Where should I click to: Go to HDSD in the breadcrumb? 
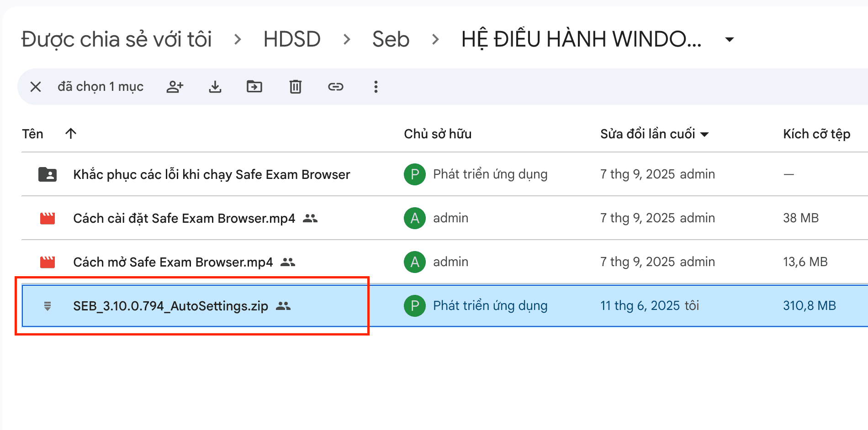click(x=292, y=39)
